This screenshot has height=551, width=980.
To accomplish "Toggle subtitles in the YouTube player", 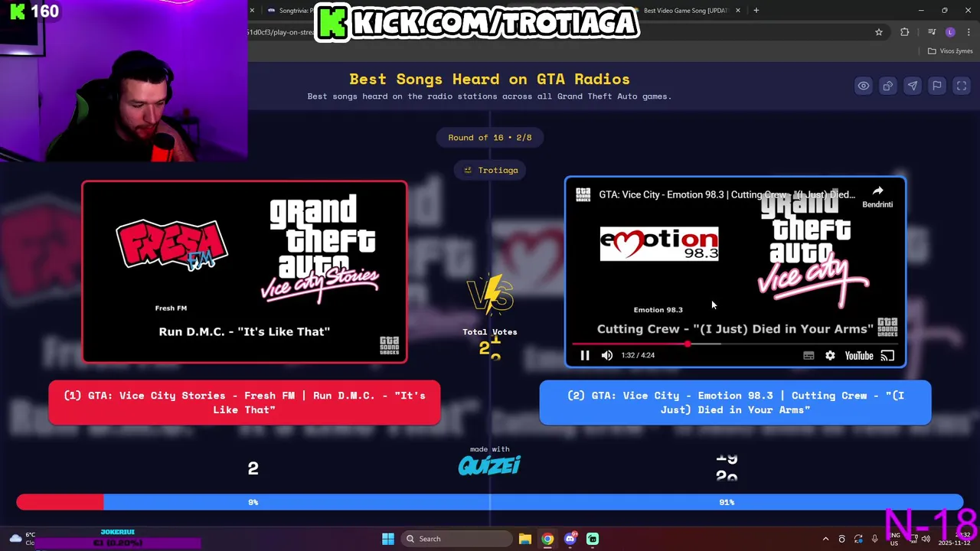I will [808, 355].
